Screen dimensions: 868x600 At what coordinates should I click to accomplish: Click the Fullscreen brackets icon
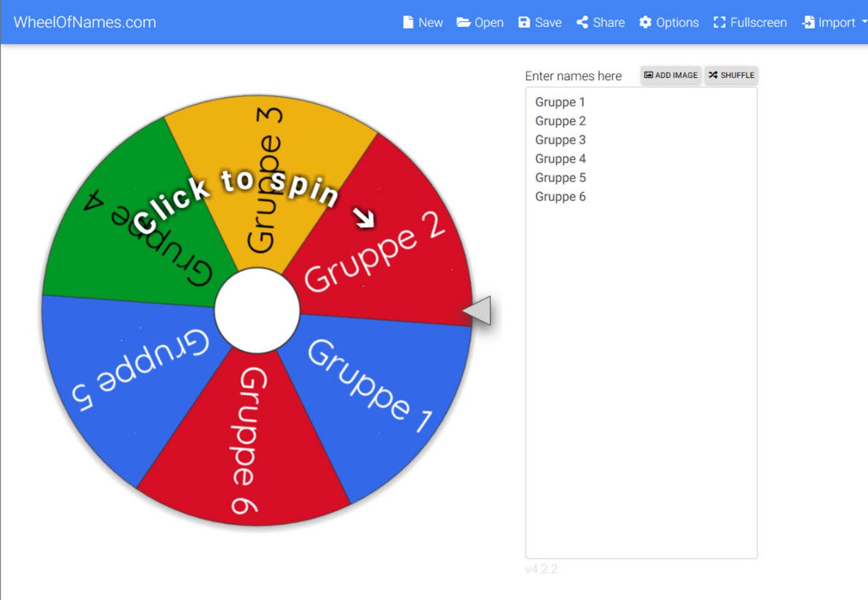pos(720,22)
